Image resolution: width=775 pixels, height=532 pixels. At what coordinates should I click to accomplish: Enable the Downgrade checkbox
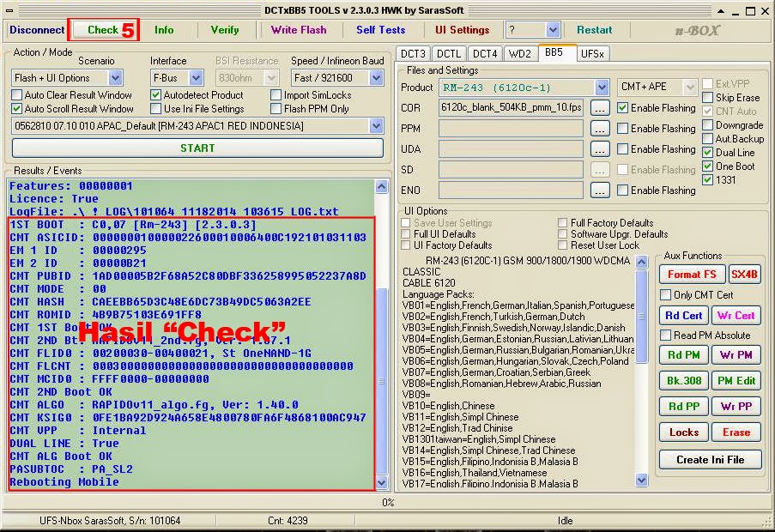coord(708,125)
